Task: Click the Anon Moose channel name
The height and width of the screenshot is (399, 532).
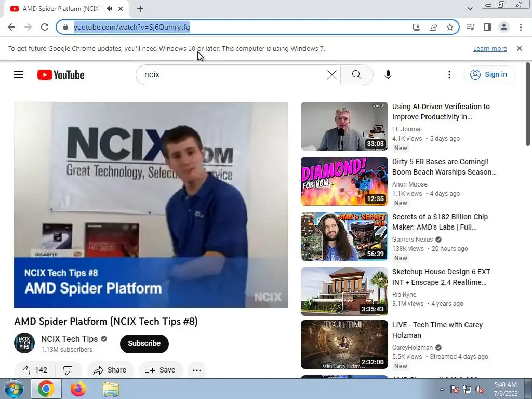Action: pos(409,184)
